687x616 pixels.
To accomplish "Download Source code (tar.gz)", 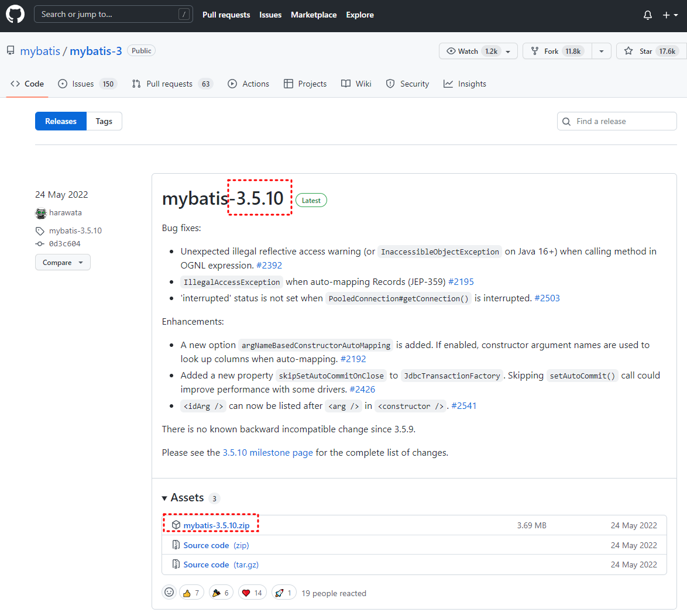I will (x=221, y=565).
